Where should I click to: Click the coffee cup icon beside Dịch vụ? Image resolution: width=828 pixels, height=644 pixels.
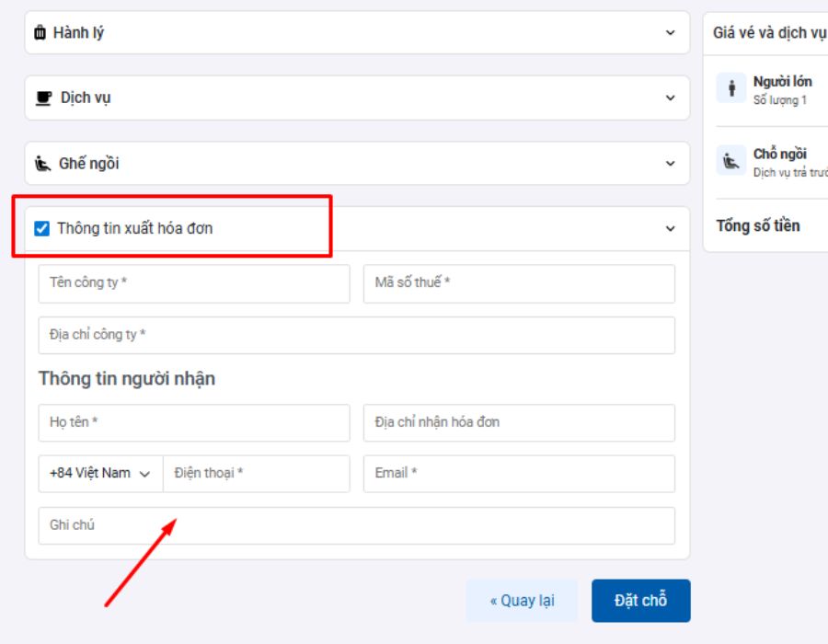(x=43, y=98)
